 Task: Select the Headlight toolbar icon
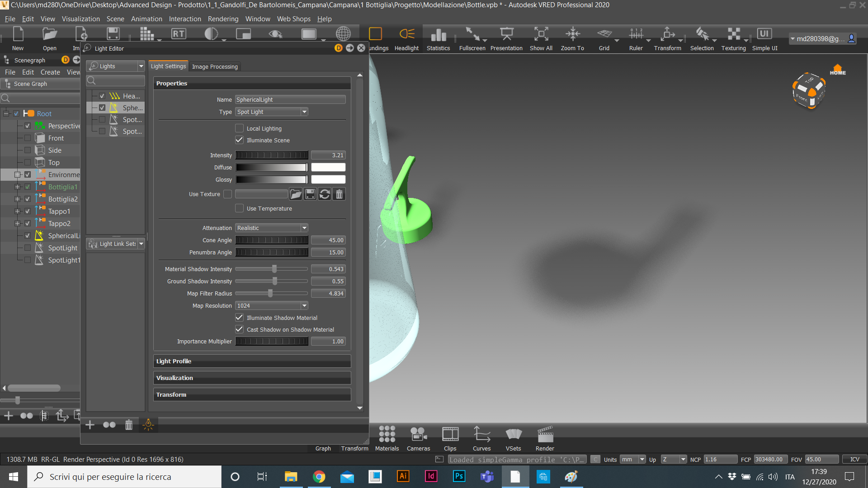[406, 38]
